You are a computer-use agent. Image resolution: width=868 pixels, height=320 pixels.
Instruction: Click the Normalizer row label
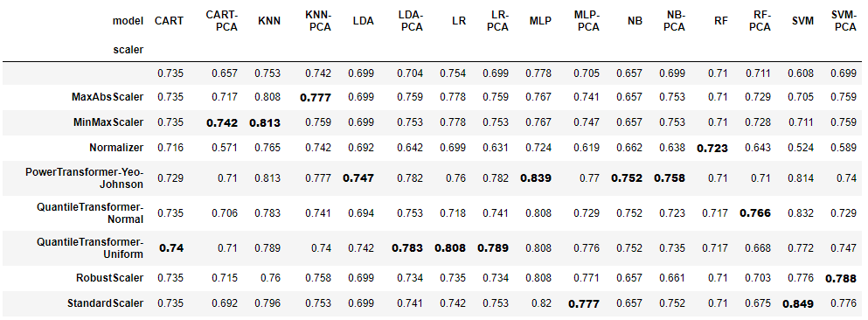pyautogui.click(x=116, y=148)
